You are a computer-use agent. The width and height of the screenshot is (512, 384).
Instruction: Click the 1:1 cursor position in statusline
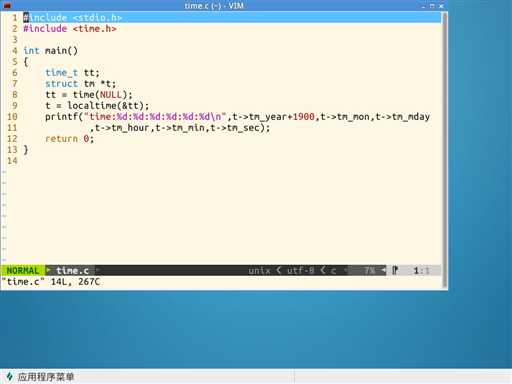[x=422, y=270]
